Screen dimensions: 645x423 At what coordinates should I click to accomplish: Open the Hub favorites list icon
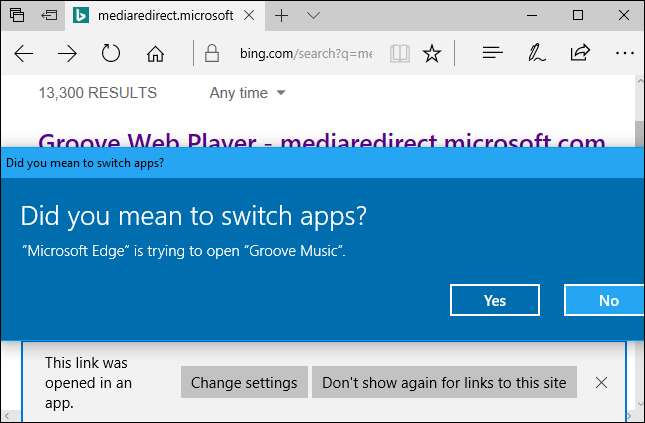pos(492,53)
